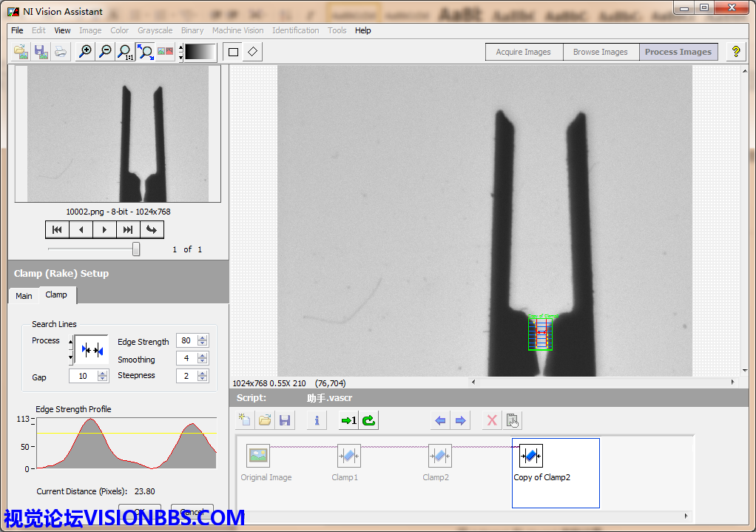Click the Zoom Out magnifier icon
This screenshot has height=532, width=756.
[106, 52]
